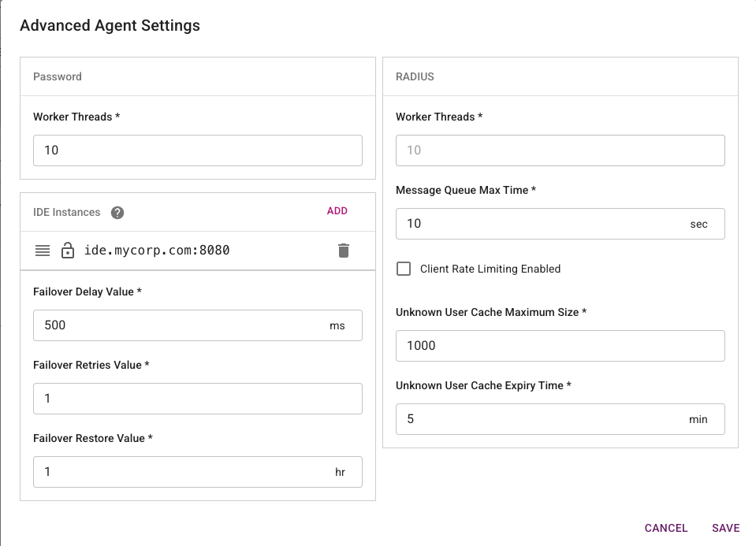Edit the Failover Restore Value field
Image resolution: width=756 pixels, height=546 pixels.
pyautogui.click(x=198, y=472)
